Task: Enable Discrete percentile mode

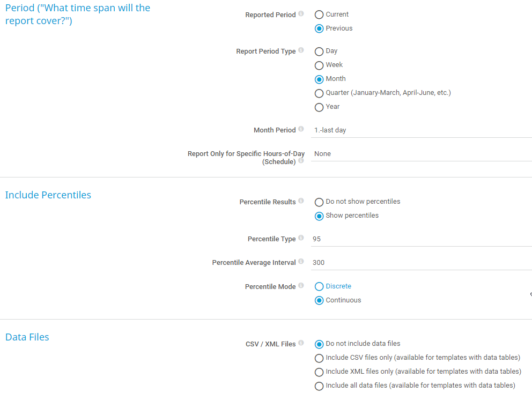Action: pos(319,286)
